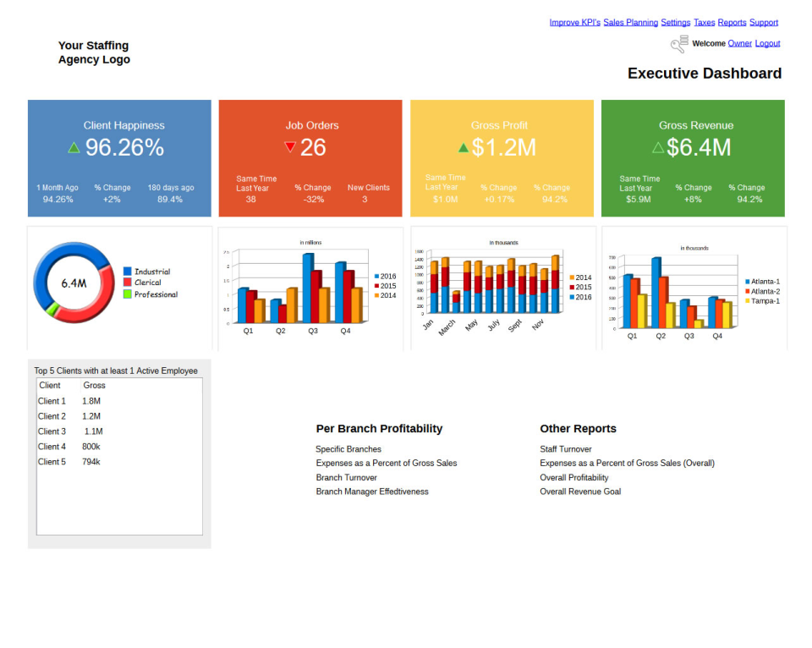The width and height of the screenshot is (812, 648).
Task: Open Support from the top navigation
Action: (x=764, y=22)
